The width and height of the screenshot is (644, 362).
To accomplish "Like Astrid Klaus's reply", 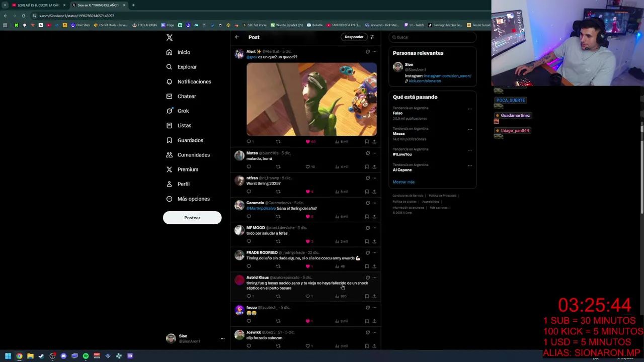I will click(x=308, y=296).
